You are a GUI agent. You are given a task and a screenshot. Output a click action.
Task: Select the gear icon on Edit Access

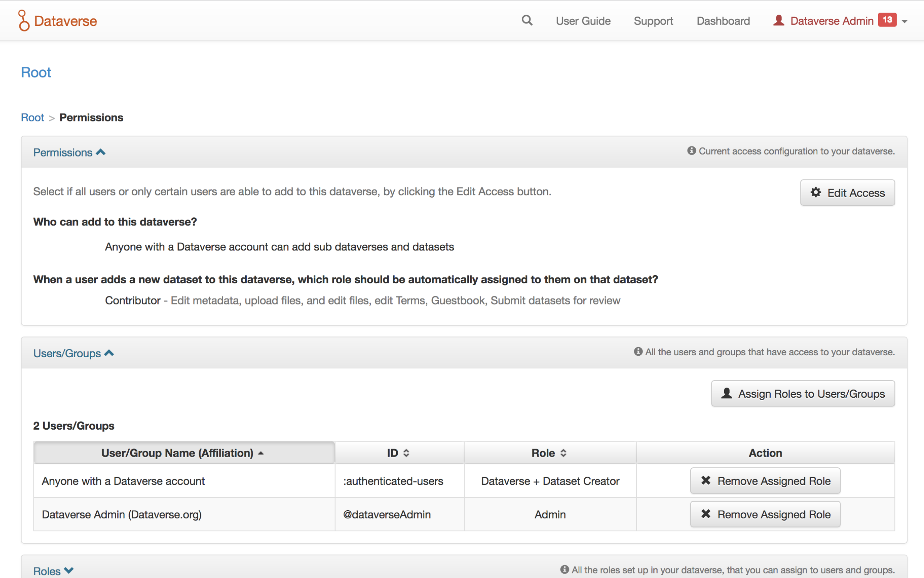tap(816, 193)
